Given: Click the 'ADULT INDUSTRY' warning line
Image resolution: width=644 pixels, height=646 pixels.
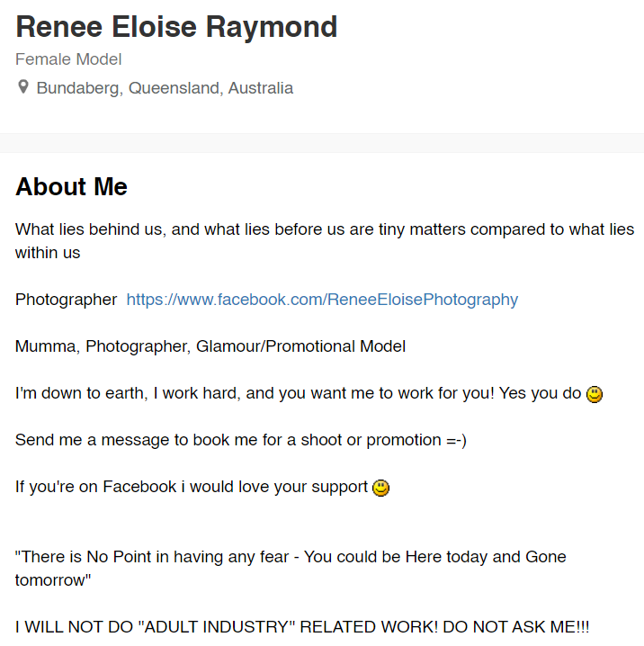Looking at the screenshot, I should (302, 627).
